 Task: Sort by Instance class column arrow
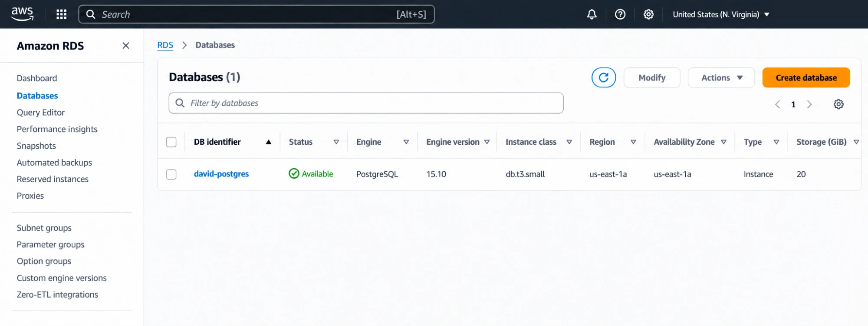[569, 142]
